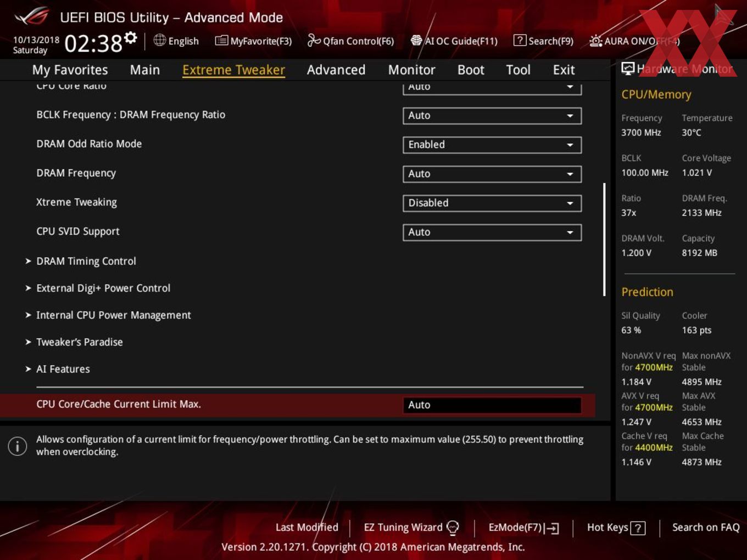
Task: Click the 163 pts Cooler value
Action: tap(696, 330)
